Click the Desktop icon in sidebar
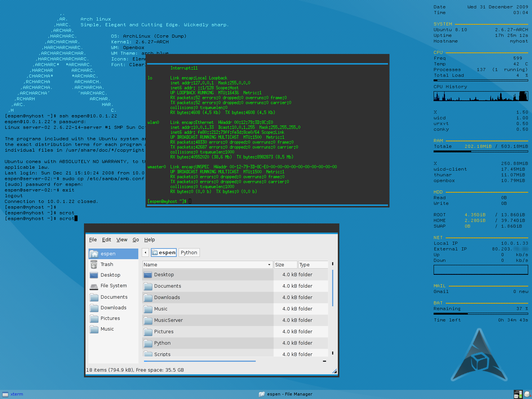 tap(94, 275)
